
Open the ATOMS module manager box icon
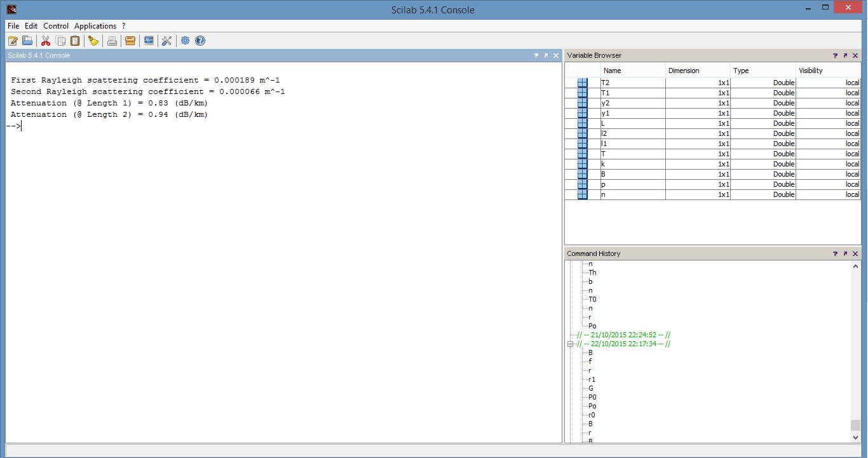130,41
